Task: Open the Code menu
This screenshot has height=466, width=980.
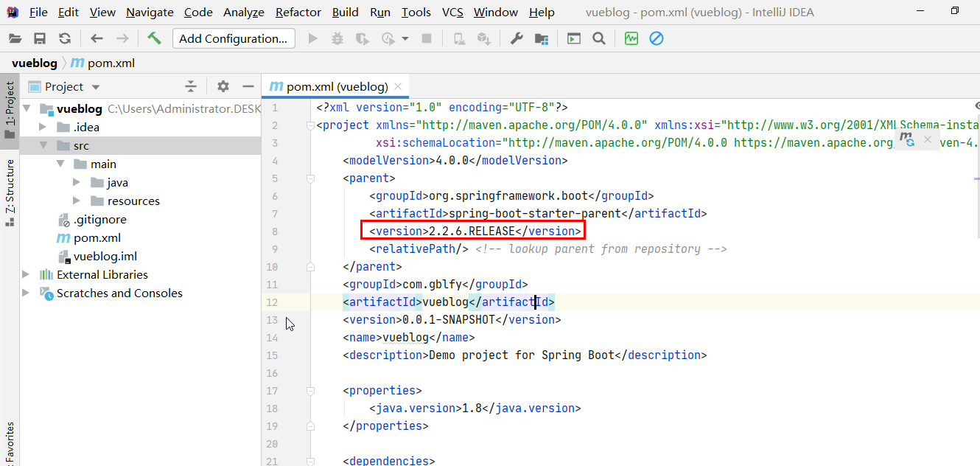Action: tap(198, 12)
